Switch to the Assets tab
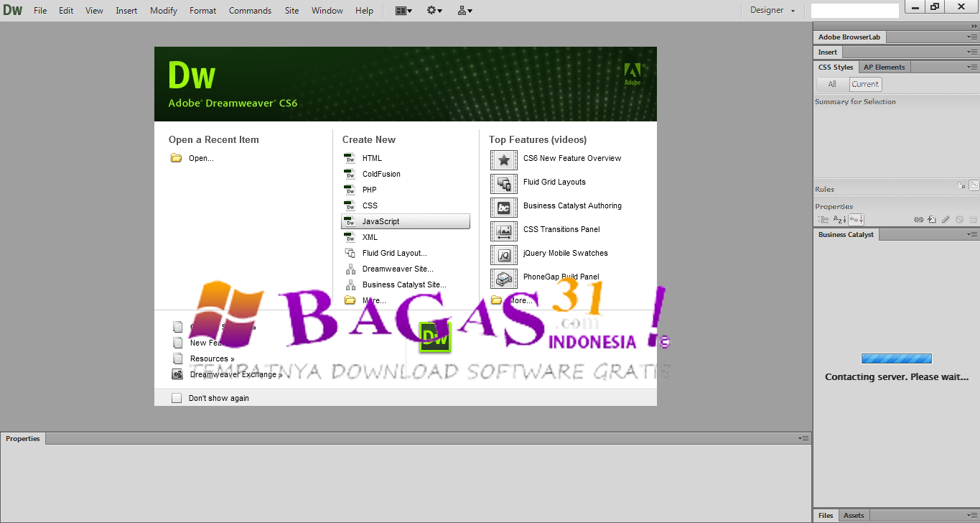The image size is (980, 523). pyautogui.click(x=854, y=515)
